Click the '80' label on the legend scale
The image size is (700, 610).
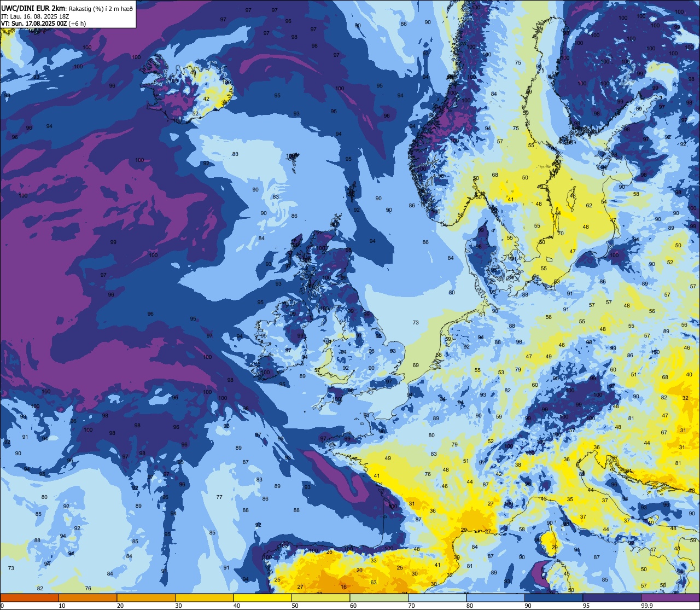pyautogui.click(x=470, y=606)
